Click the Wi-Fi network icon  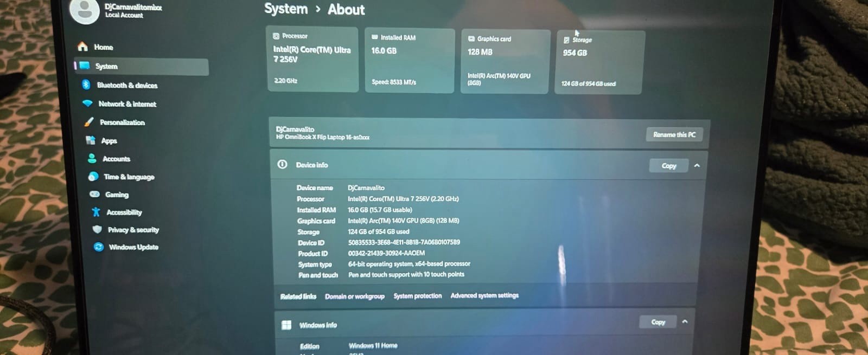87,103
